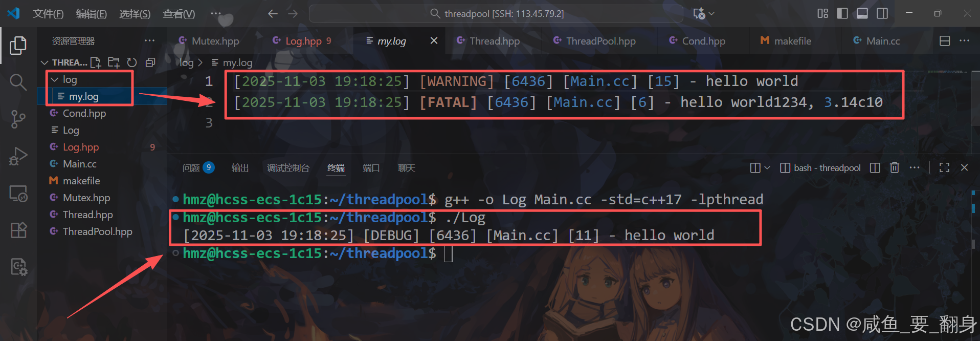Screen dimensions: 980x341
Task: Open the Copilot chat dropdown in the title bar
Action: click(x=711, y=14)
